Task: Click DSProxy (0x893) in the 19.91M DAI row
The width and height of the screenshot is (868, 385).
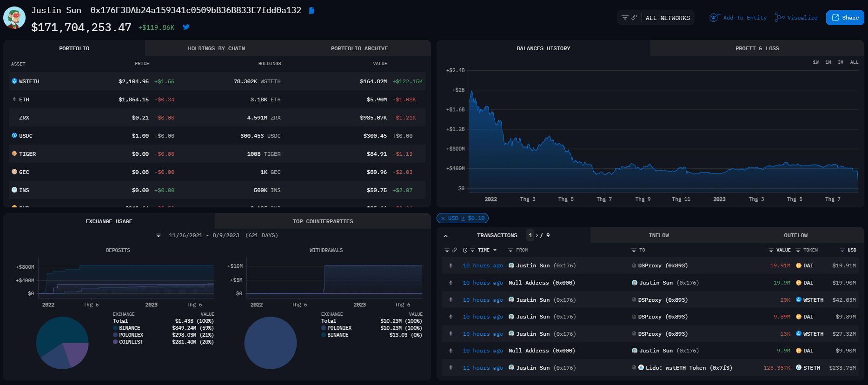Action: point(663,266)
